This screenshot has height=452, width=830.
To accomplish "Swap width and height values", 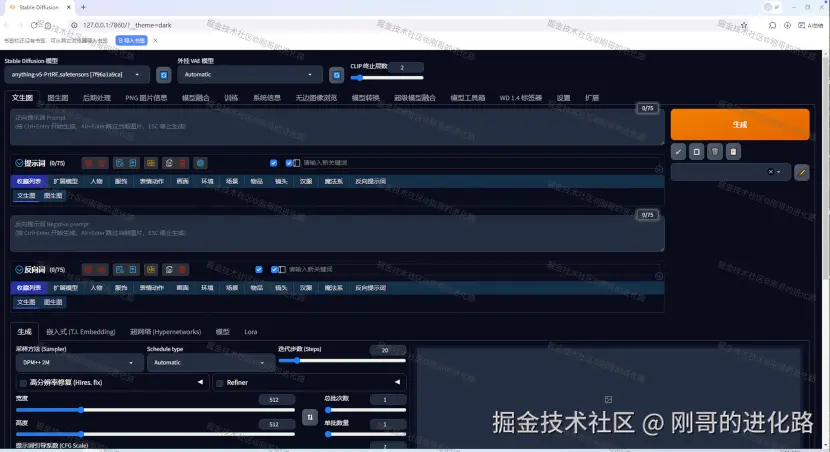I will (310, 417).
